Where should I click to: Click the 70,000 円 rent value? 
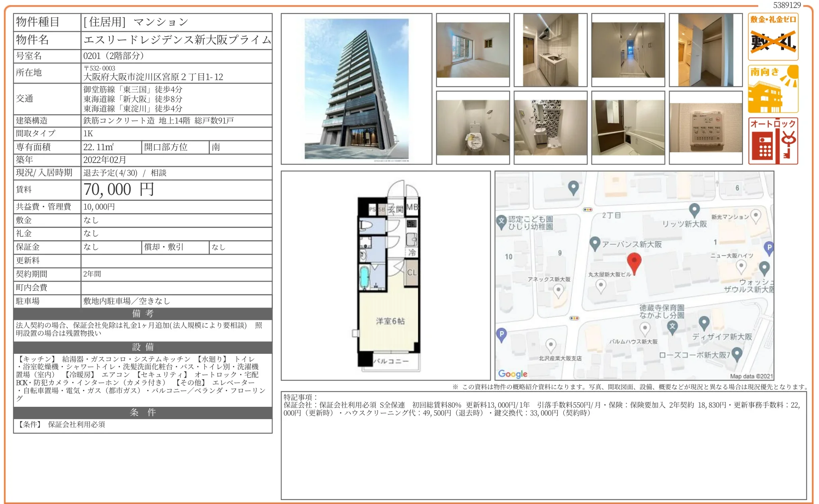[x=119, y=190]
